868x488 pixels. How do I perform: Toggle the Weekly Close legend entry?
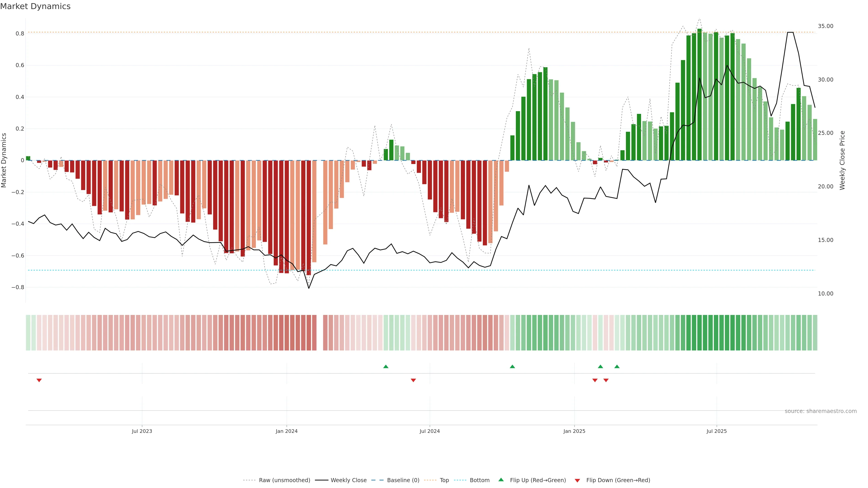pyautogui.click(x=348, y=480)
